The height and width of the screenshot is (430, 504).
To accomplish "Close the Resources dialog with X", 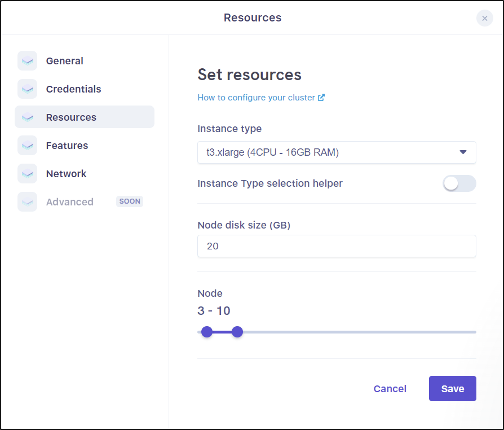I will click(x=485, y=19).
